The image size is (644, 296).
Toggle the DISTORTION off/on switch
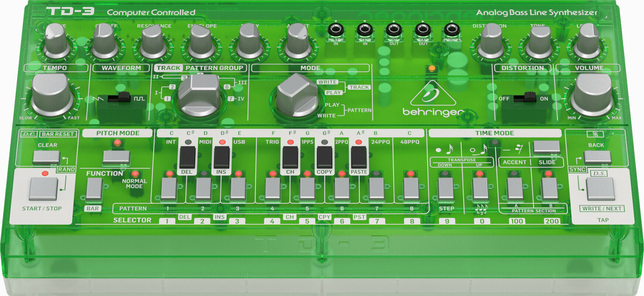tap(524, 98)
